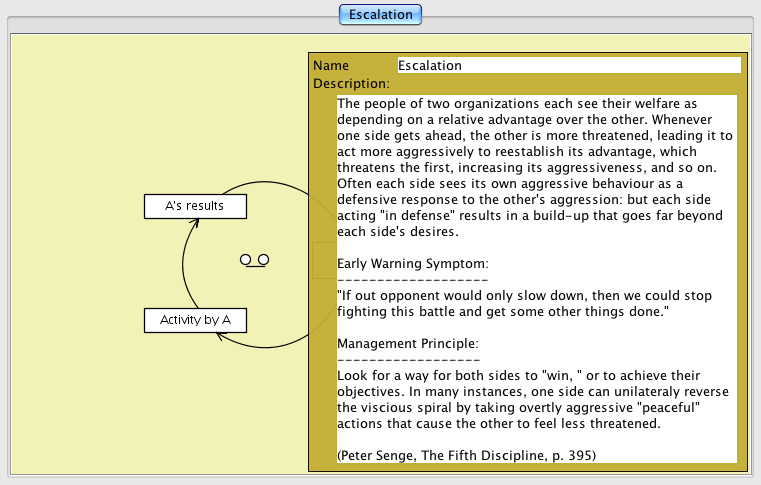Click the first paragraph of the description text
The height and width of the screenshot is (485, 761).
click(x=535, y=167)
